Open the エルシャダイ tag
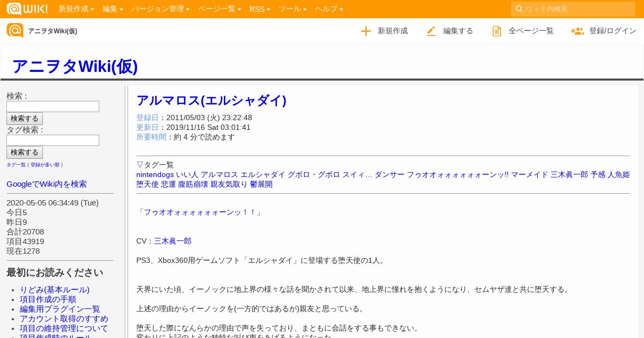This screenshot has width=644, height=338. coord(263,174)
